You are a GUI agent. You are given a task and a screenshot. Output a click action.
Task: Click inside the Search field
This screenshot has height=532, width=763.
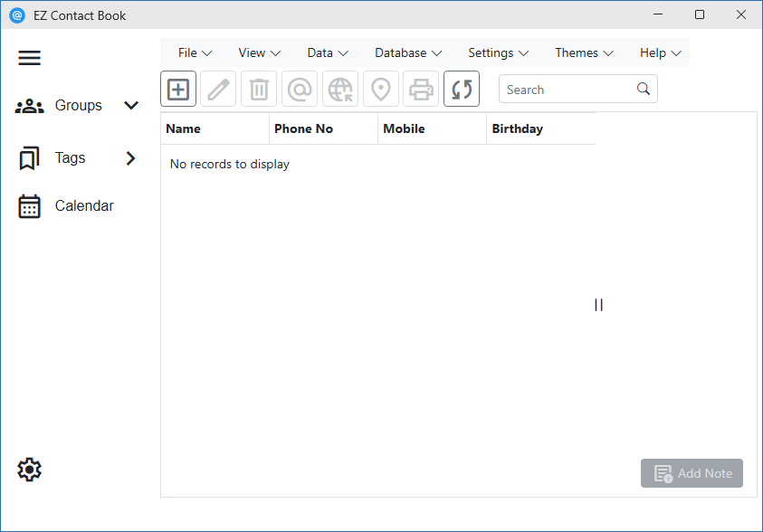tap(567, 90)
